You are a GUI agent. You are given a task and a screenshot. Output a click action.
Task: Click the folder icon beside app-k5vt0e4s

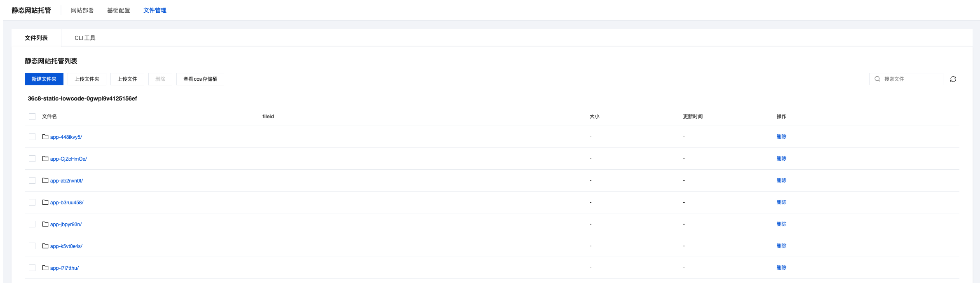pos(45,246)
